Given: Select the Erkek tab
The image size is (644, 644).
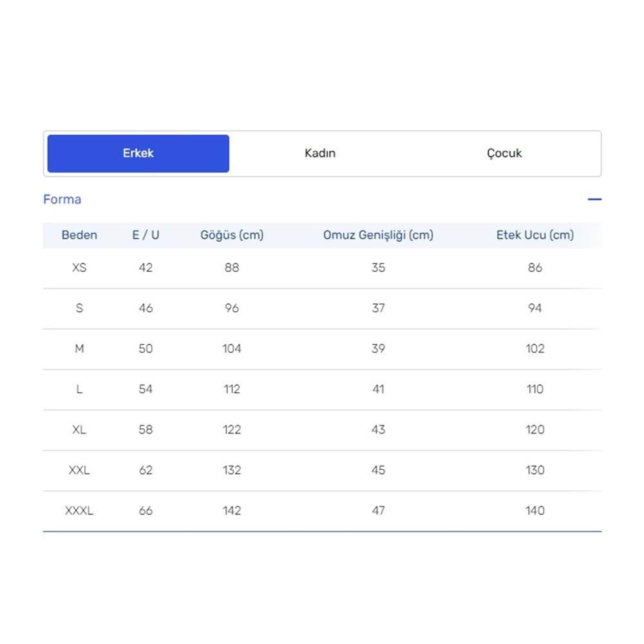Looking at the screenshot, I should point(138,153).
